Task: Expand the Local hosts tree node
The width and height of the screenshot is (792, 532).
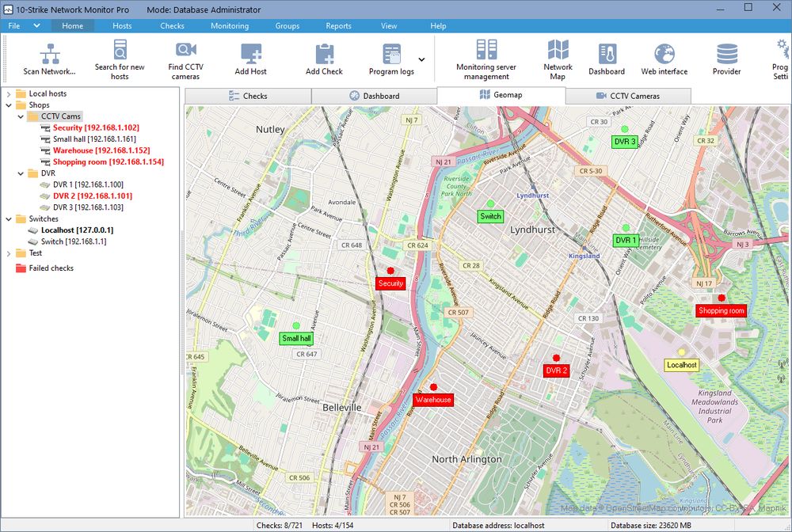Action: pyautogui.click(x=8, y=93)
